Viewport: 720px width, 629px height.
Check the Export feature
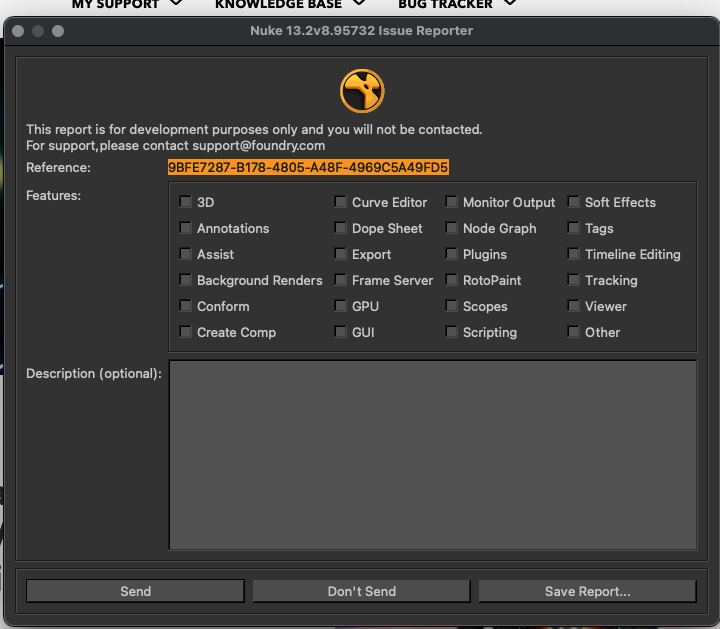[x=340, y=254]
